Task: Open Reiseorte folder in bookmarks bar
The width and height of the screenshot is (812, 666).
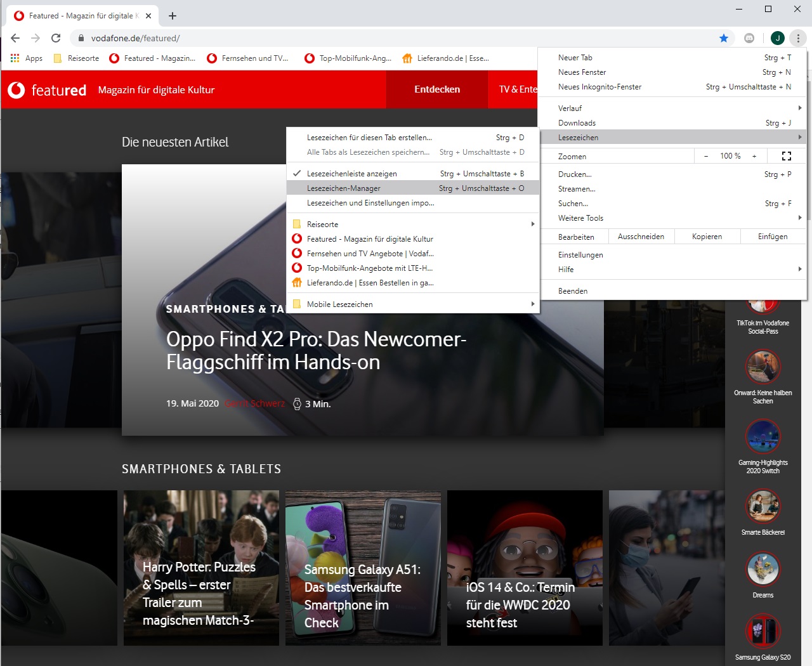Action: tap(76, 58)
